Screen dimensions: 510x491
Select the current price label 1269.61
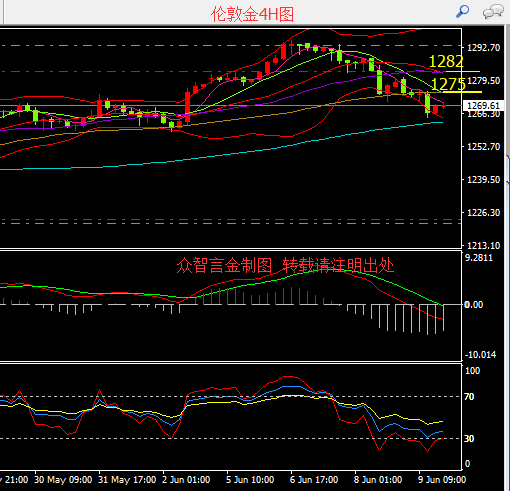[483, 106]
